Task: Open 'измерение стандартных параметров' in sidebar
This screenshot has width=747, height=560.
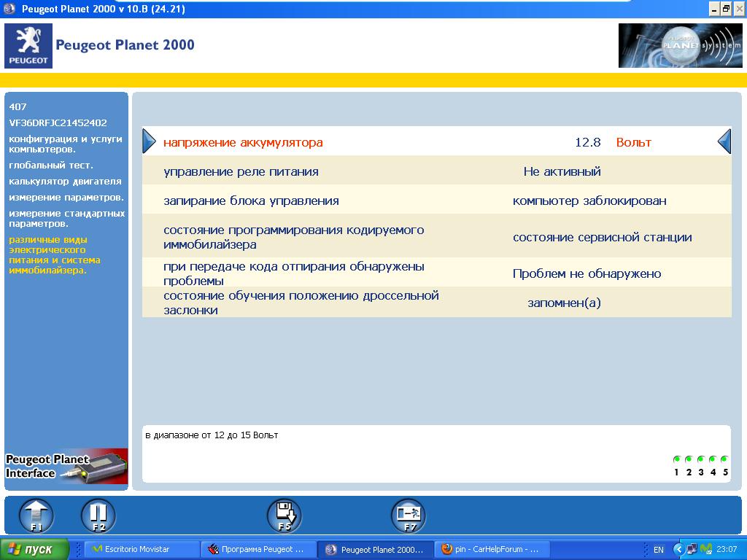Action: 66,218
